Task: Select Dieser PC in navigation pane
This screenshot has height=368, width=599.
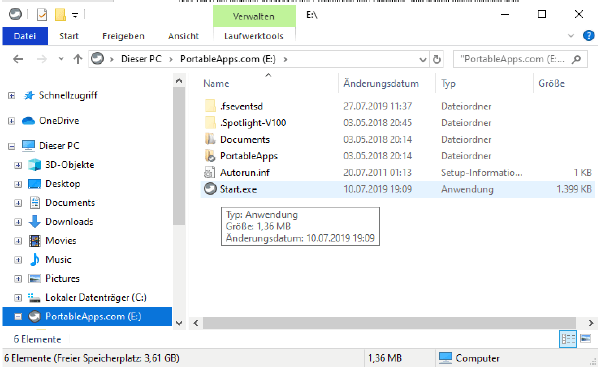Action: (59, 146)
